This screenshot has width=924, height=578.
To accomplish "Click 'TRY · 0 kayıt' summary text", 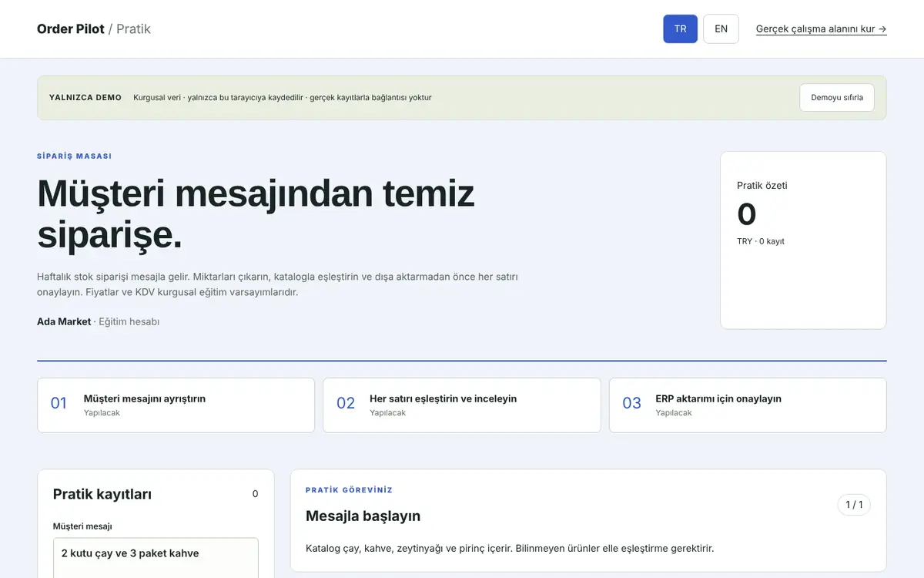I will [761, 241].
